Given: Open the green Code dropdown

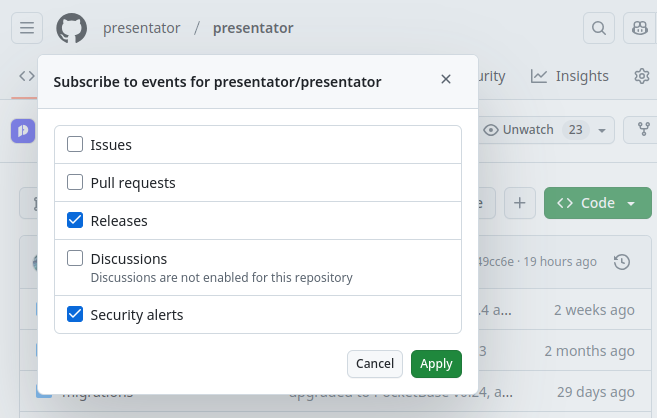Looking at the screenshot, I should click(x=598, y=203).
